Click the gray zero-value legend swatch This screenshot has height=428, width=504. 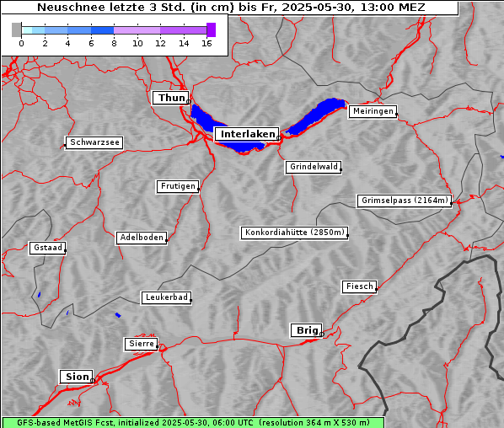tap(16, 29)
